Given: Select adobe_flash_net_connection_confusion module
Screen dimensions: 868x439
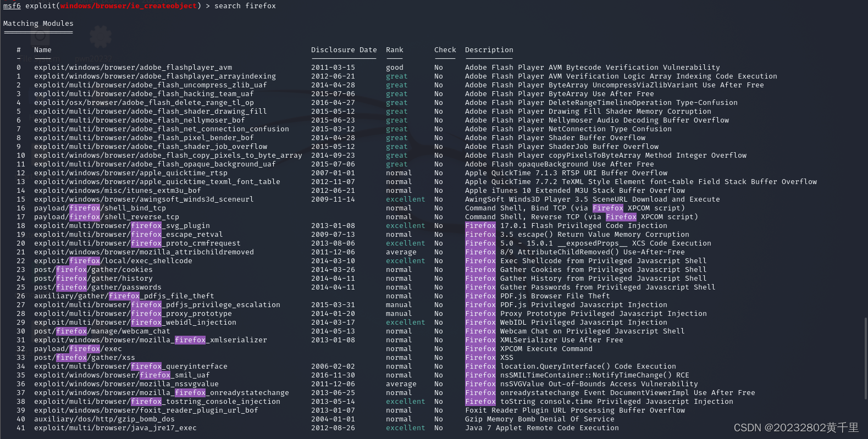Looking at the screenshot, I should coord(162,129).
